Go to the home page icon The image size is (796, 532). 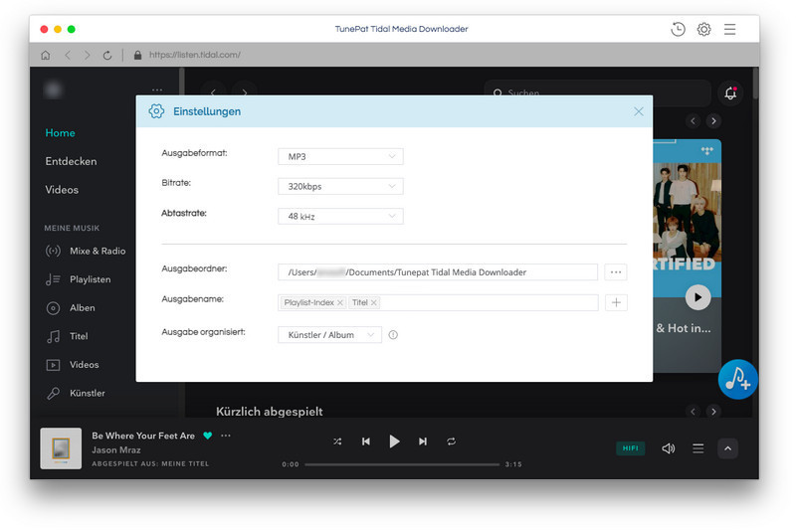click(x=46, y=55)
